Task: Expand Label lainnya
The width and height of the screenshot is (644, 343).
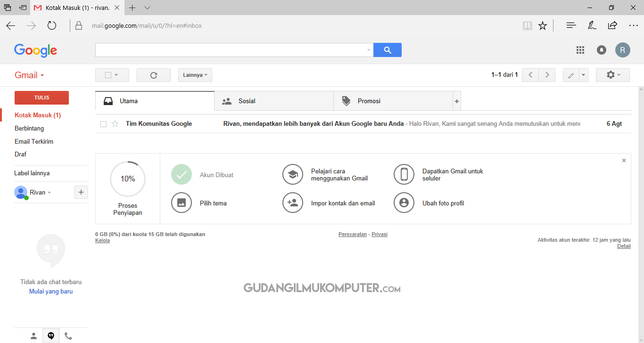Action: tap(32, 173)
